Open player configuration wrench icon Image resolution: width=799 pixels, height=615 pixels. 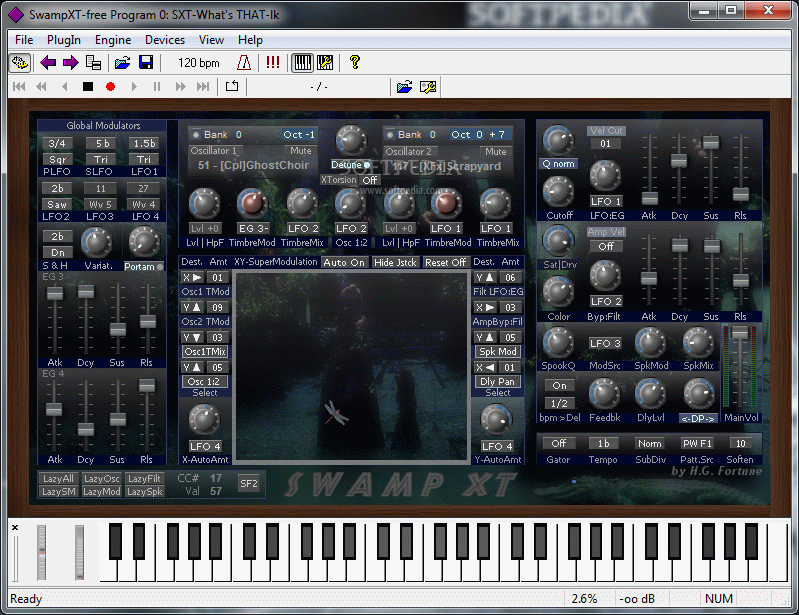pos(428,87)
